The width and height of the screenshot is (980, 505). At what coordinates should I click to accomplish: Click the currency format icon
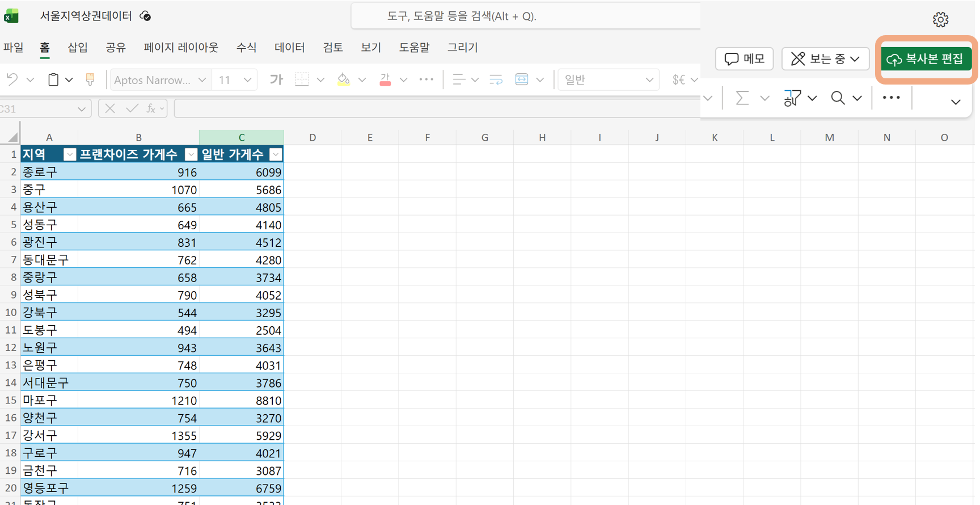(678, 80)
